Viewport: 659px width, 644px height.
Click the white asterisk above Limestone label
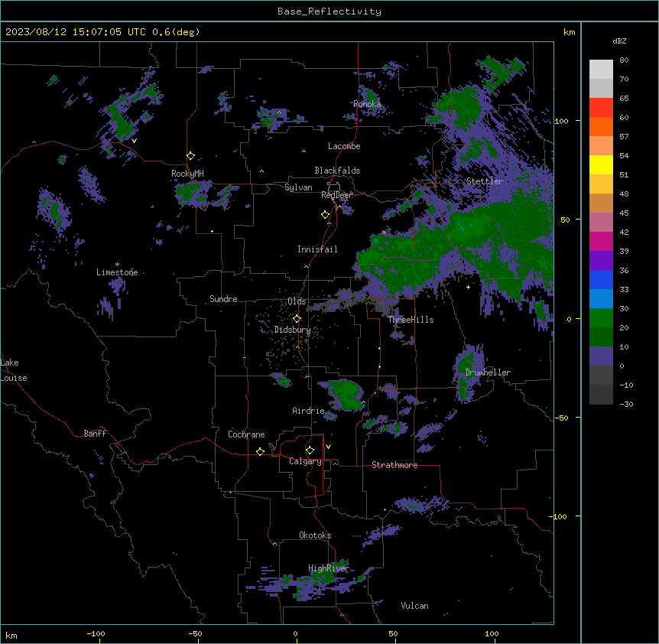click(117, 265)
